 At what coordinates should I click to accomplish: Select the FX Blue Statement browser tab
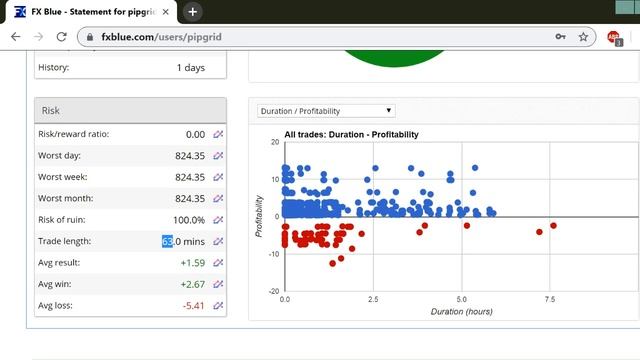(x=91, y=12)
